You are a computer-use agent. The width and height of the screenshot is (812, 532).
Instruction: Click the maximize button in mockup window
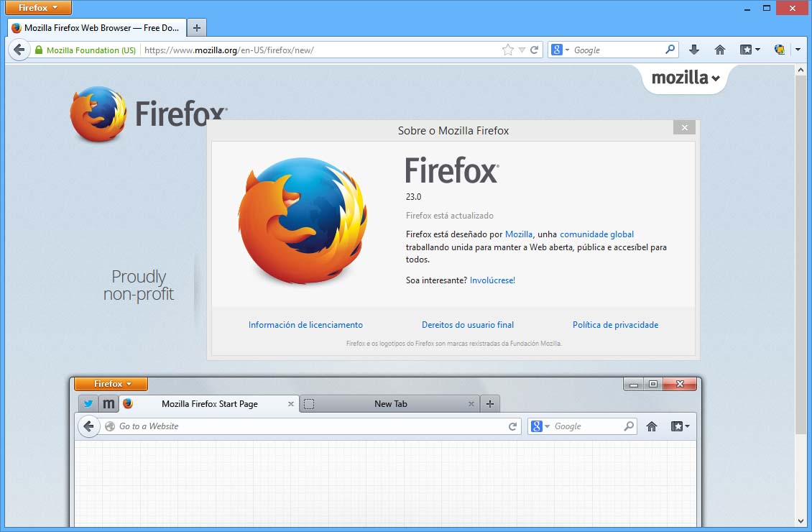(x=653, y=384)
